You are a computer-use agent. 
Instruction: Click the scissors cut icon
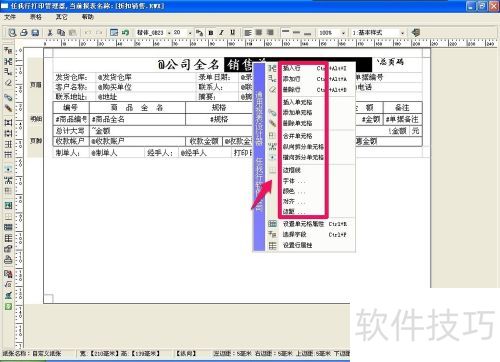(50, 32)
